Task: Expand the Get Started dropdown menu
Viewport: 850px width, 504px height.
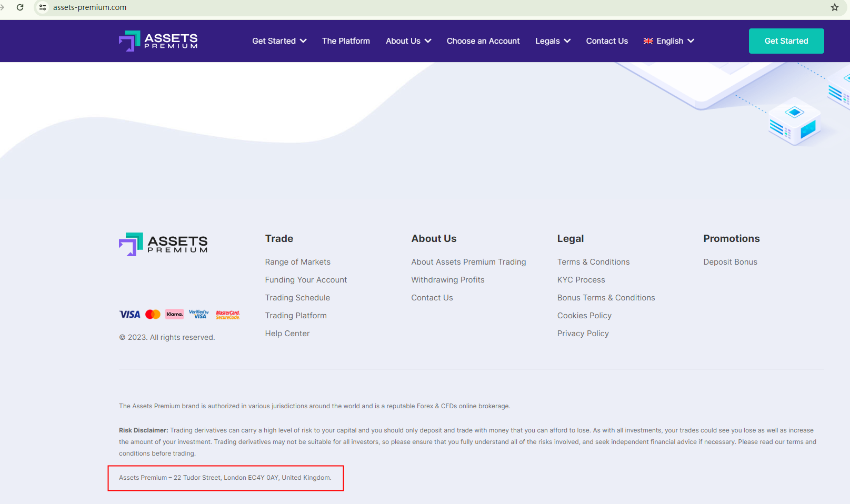Action: point(279,41)
